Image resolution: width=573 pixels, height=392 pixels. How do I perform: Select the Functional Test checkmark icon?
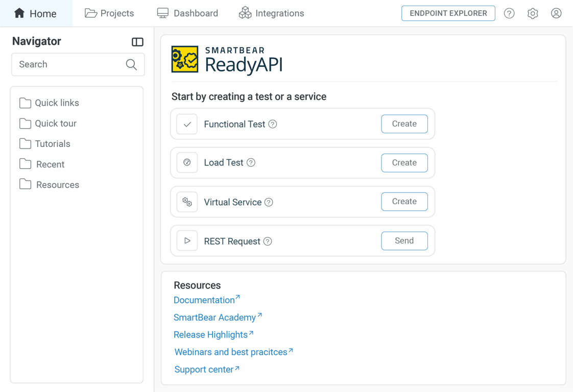[187, 124]
